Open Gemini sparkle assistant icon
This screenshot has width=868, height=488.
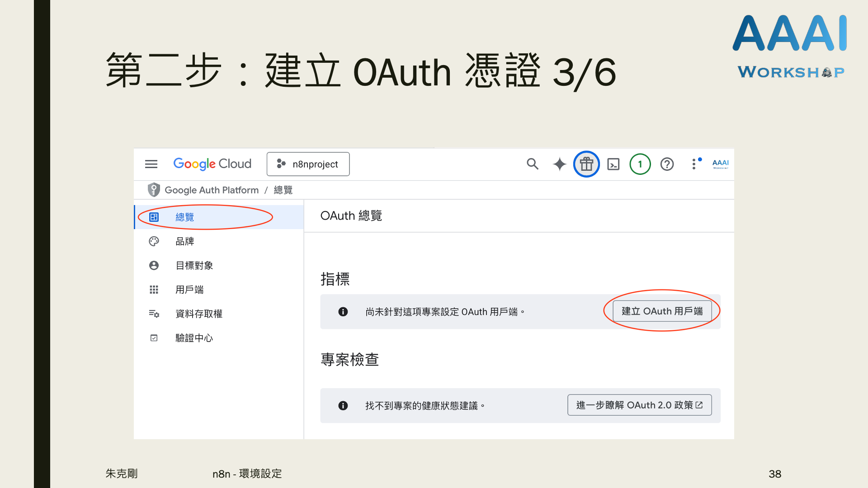point(559,164)
